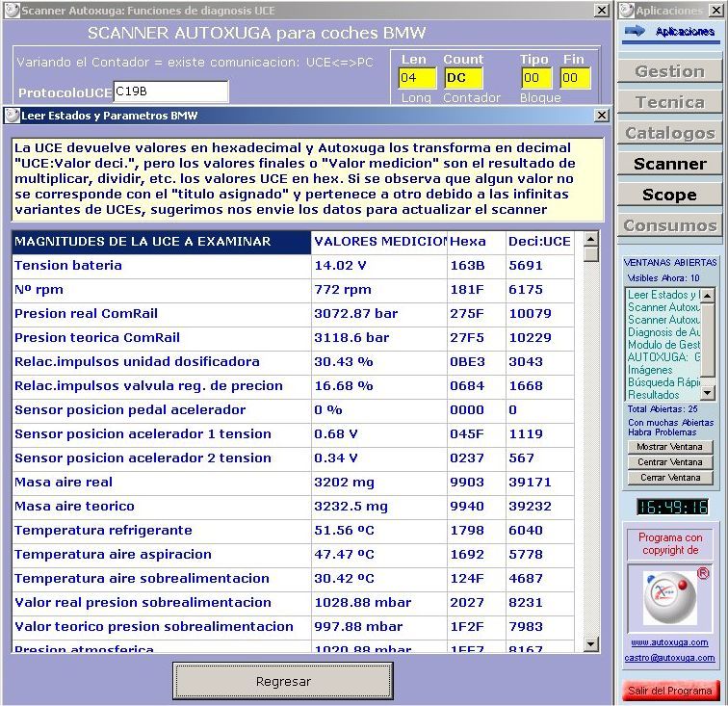Image resolution: width=728 pixels, height=706 pixels.
Task: Click scroll down arrow of magnitudes table
Action: pos(590,643)
